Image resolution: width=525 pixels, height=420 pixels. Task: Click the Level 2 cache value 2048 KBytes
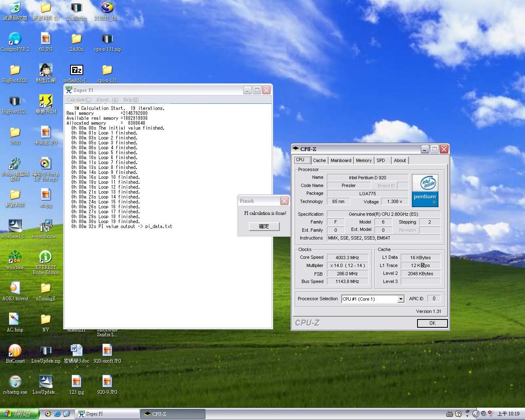tap(420, 274)
